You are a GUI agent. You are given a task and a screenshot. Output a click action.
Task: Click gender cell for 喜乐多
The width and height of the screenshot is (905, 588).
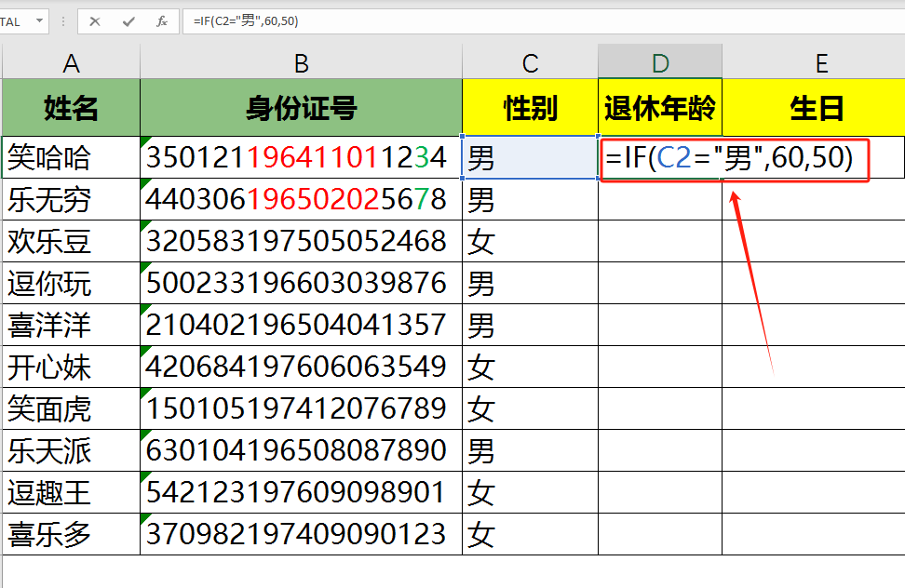click(531, 534)
